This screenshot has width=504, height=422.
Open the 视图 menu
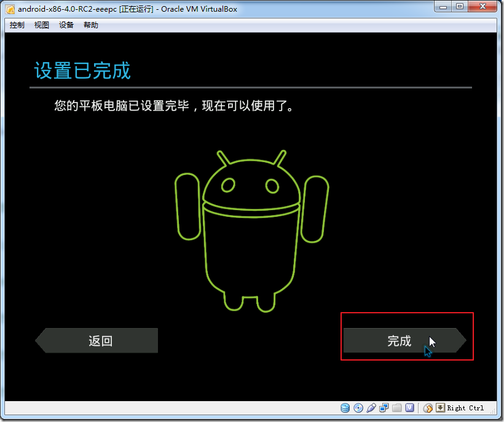click(x=42, y=25)
